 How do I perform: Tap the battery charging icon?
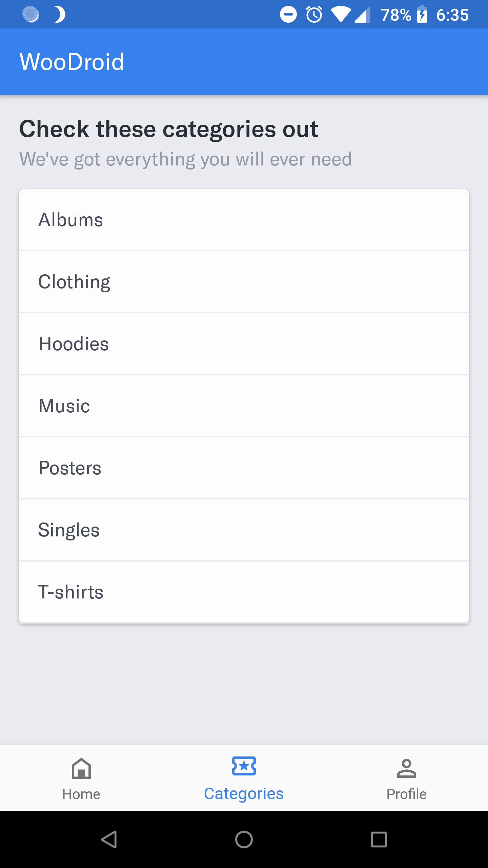pos(422,15)
